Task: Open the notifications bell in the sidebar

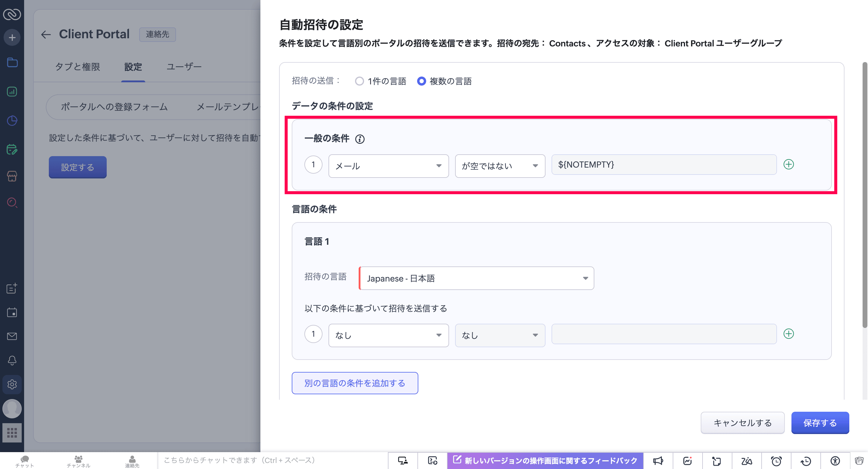Action: tap(12, 360)
